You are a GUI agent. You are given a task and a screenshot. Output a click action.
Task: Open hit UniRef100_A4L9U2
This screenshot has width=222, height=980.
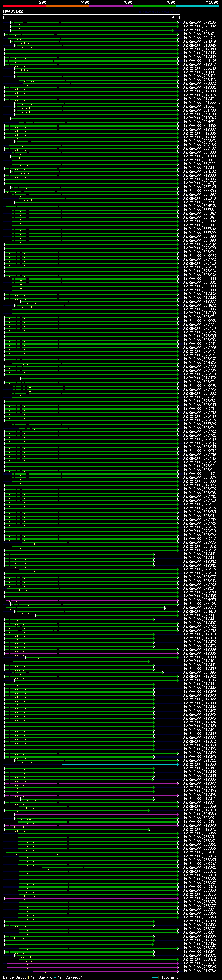(199, 26)
